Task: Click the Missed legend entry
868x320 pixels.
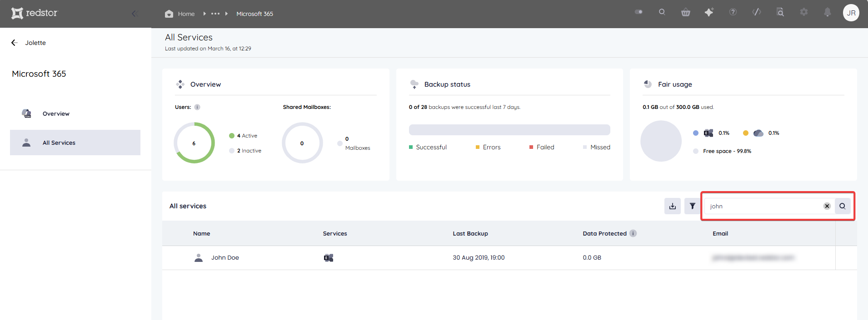Action: [x=597, y=147]
